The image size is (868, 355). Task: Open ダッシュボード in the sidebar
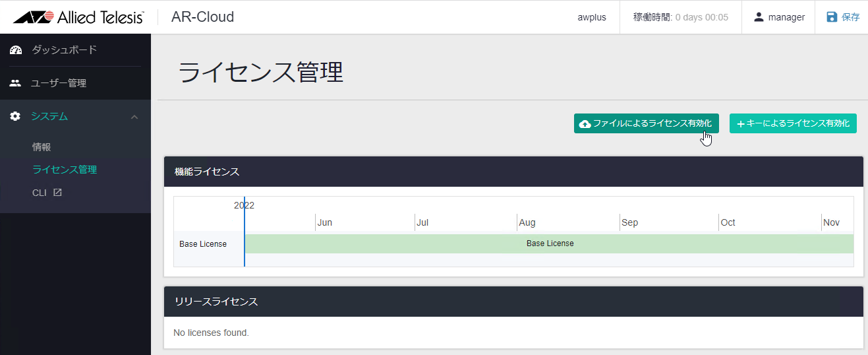[64, 50]
